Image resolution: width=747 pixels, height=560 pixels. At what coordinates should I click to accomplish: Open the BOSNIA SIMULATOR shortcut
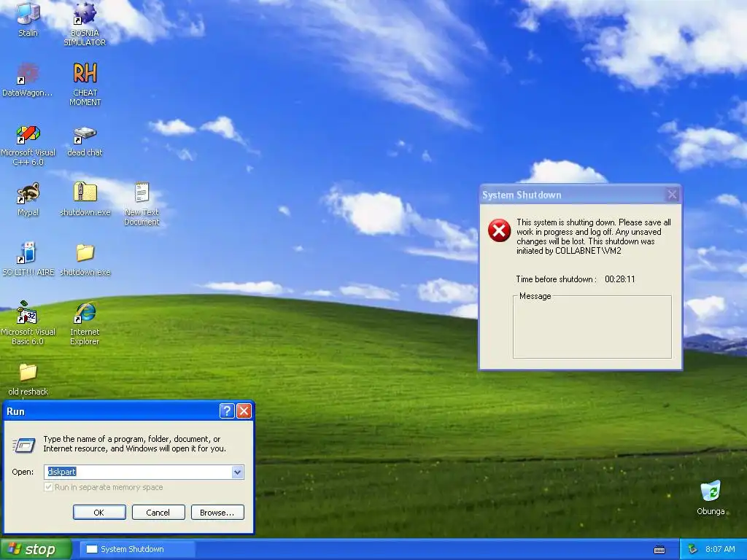[x=85, y=24]
